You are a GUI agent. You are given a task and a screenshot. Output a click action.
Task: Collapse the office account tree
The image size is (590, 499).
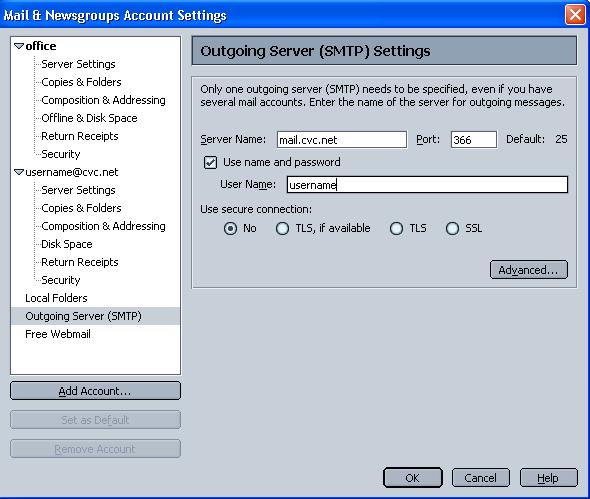point(19,46)
